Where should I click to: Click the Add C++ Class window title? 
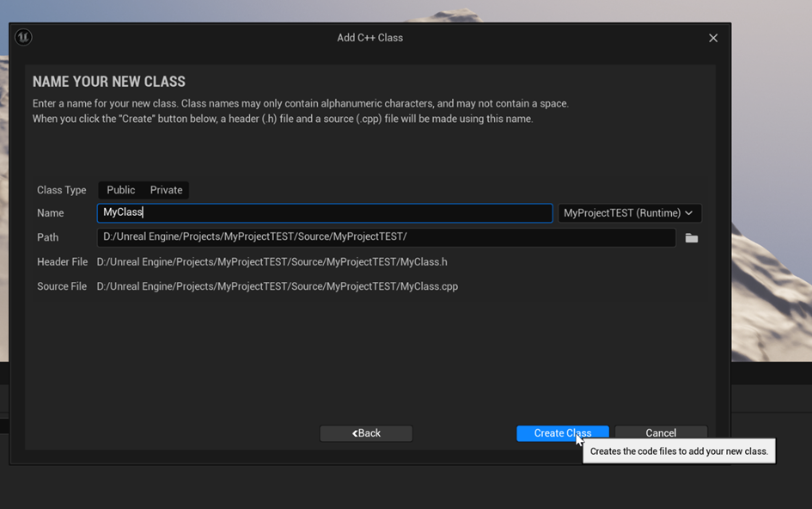pos(369,38)
